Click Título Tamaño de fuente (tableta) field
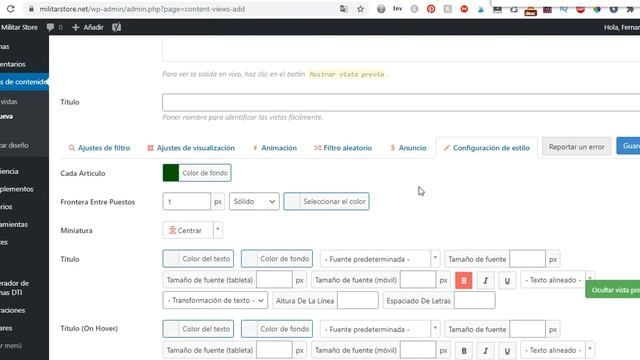Viewport: 640px width, 360px height. coord(274,280)
